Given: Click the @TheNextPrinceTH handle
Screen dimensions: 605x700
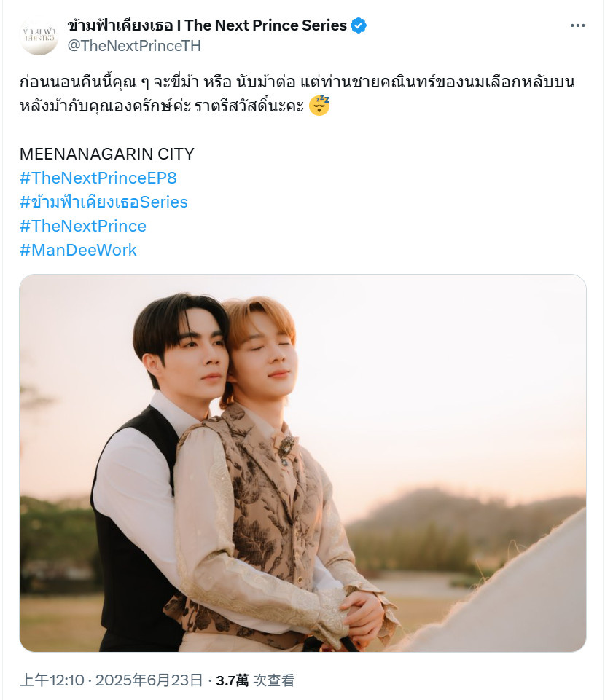Looking at the screenshot, I should pyautogui.click(x=134, y=46).
